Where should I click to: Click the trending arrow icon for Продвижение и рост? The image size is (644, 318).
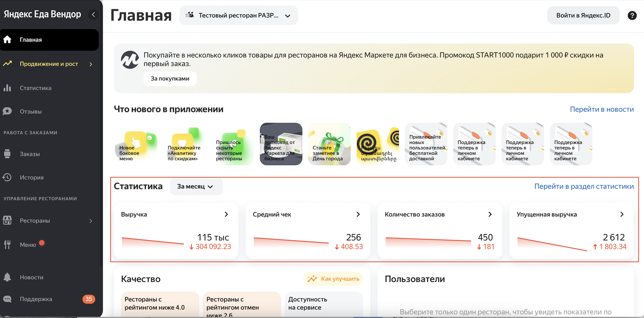point(7,64)
